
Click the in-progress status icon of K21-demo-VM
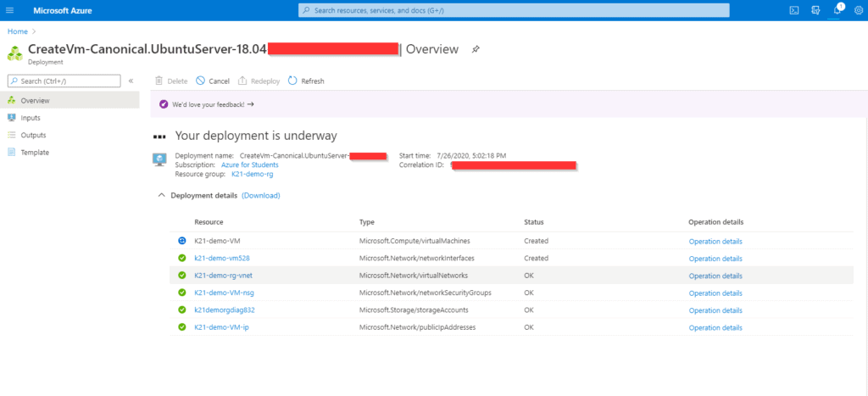(181, 241)
